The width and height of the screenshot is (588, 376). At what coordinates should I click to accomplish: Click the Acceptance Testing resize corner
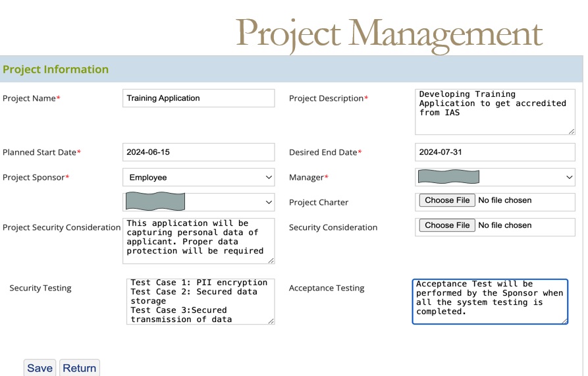564,321
